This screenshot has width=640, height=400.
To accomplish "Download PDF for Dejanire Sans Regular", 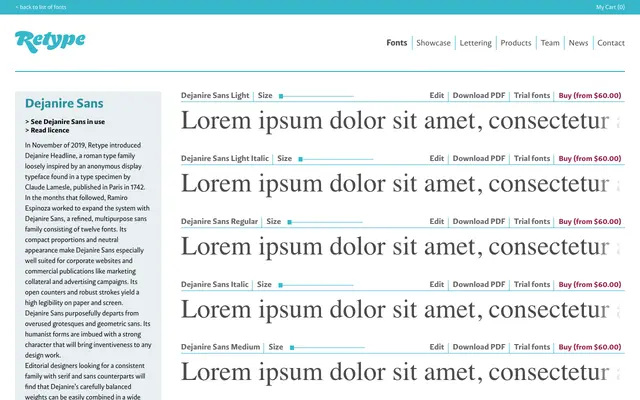I will point(479,222).
